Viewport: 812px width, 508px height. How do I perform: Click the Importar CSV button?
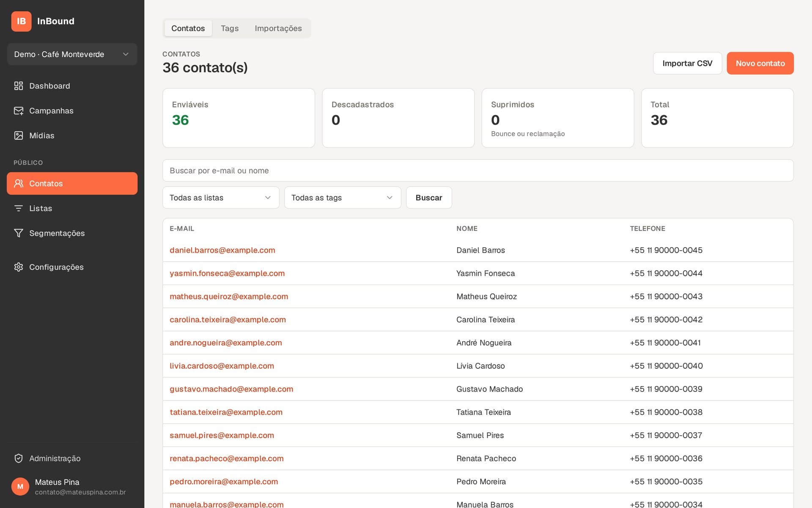coord(687,63)
